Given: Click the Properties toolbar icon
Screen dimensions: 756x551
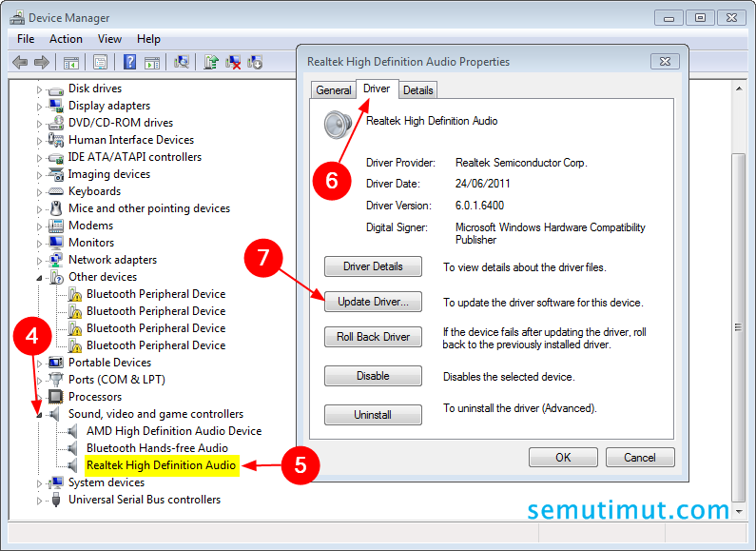Looking at the screenshot, I should (100, 62).
